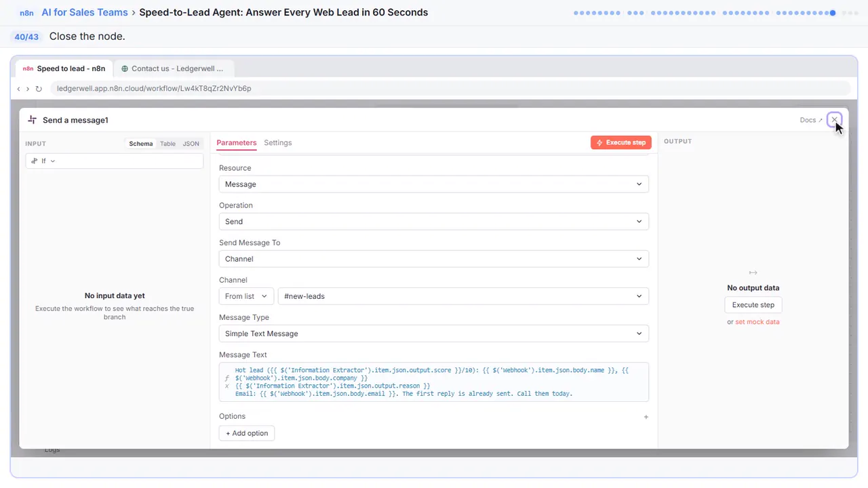Switch to the Table input view
Screen dimensions: 868x488
(167, 144)
